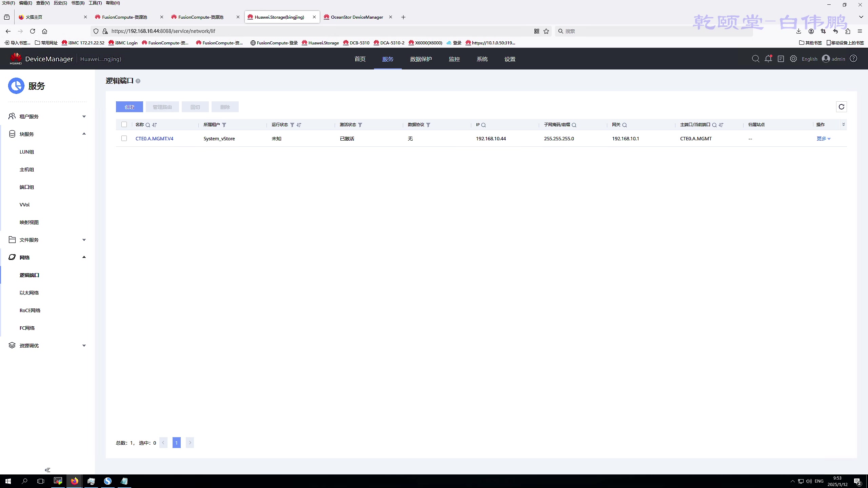Check the CTE0.A.MGMT.V4 row checkbox

(x=124, y=138)
